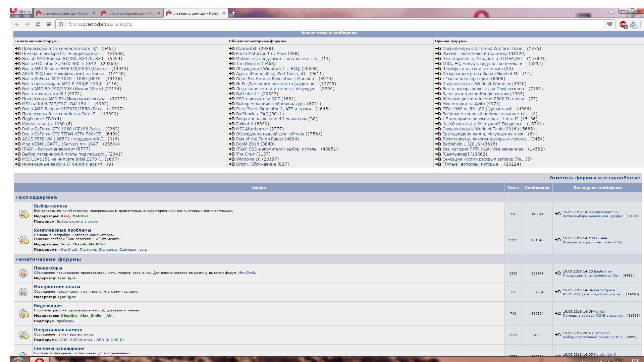Click the Выбор железа forum folder icon
This screenshot has width=644, height=362.
(23, 214)
